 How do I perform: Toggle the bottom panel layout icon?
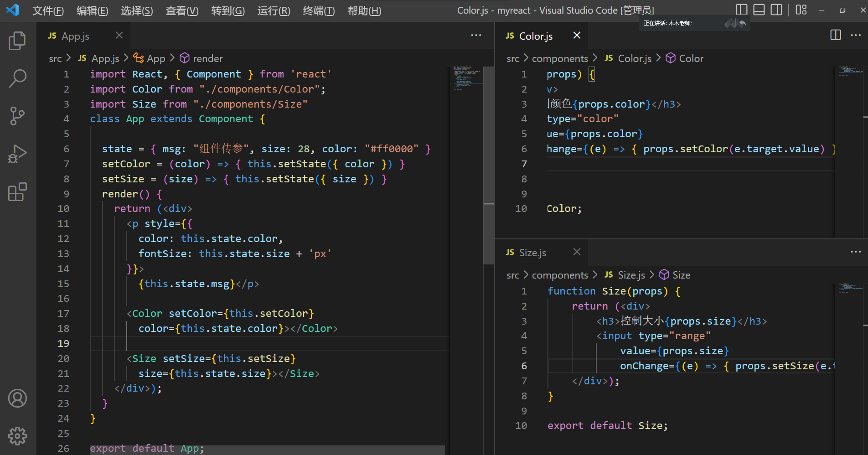point(759,10)
